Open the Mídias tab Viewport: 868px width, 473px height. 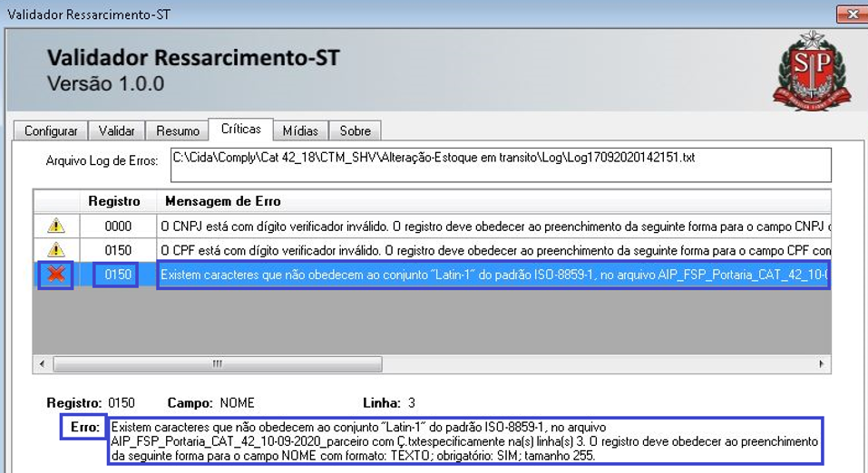pyautogui.click(x=300, y=130)
